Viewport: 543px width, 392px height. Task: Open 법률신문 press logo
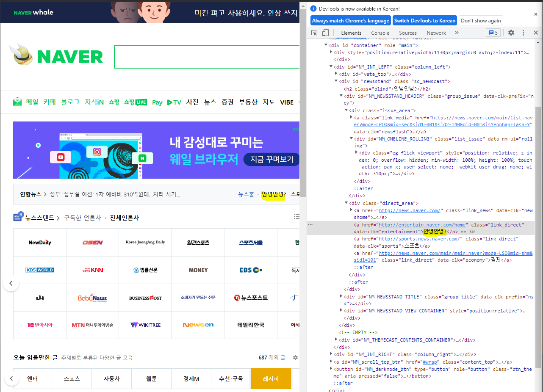point(145,270)
